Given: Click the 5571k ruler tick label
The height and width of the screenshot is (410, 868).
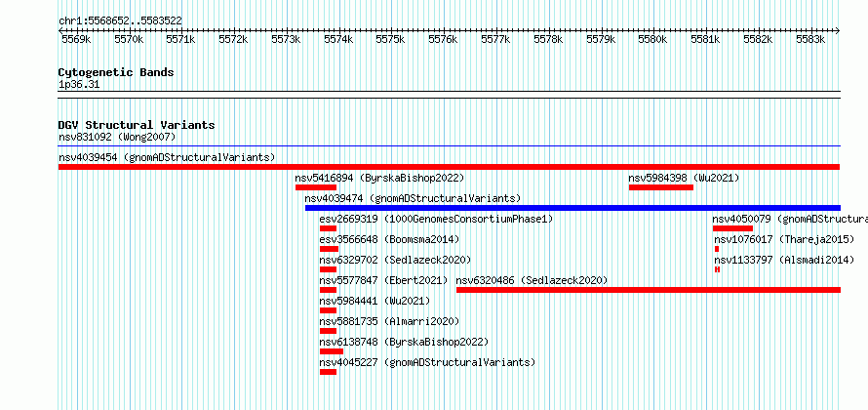Looking at the screenshot, I should coord(181,40).
